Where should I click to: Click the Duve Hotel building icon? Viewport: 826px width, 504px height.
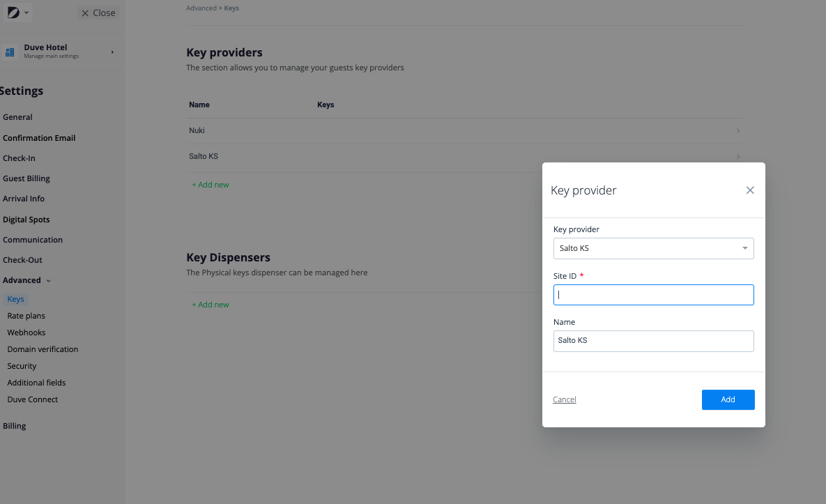(10, 52)
